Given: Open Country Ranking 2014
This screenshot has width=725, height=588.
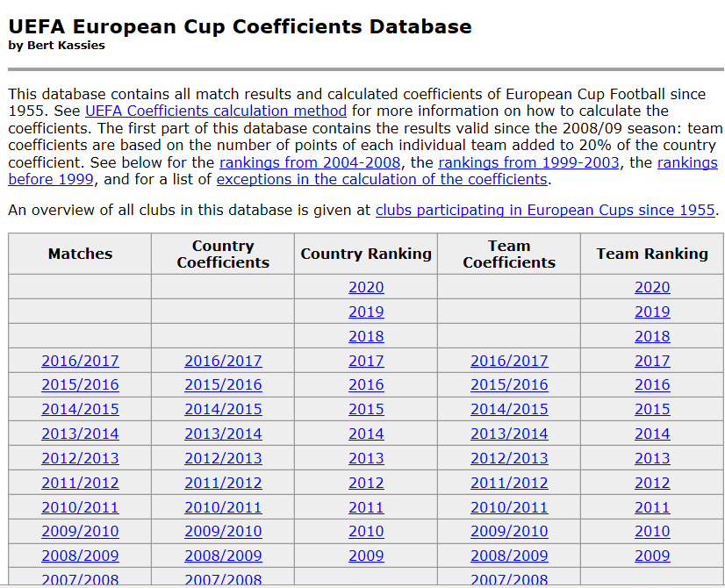Looking at the screenshot, I should [366, 434].
